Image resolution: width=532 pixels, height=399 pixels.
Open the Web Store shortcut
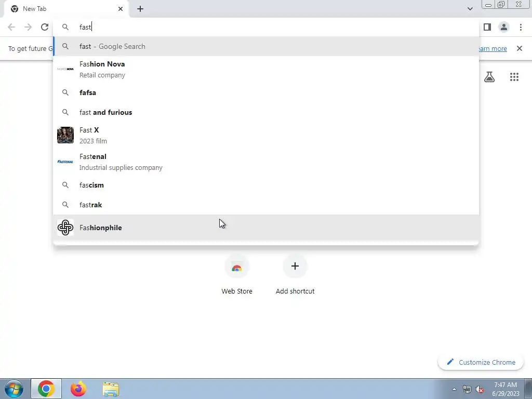237,275
